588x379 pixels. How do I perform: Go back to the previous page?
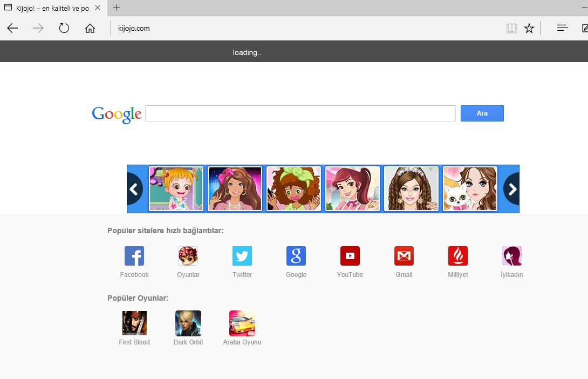[x=12, y=28]
